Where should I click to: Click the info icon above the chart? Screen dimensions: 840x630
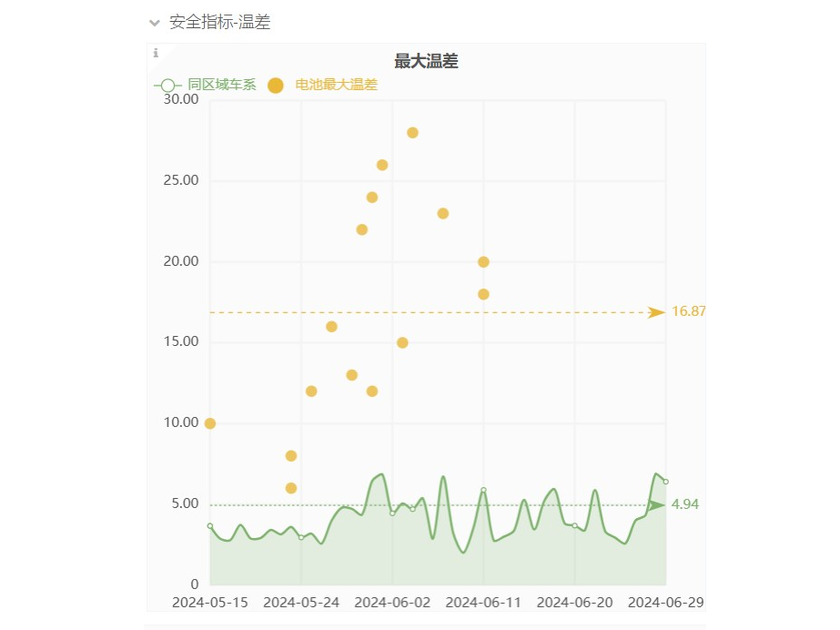(156, 53)
